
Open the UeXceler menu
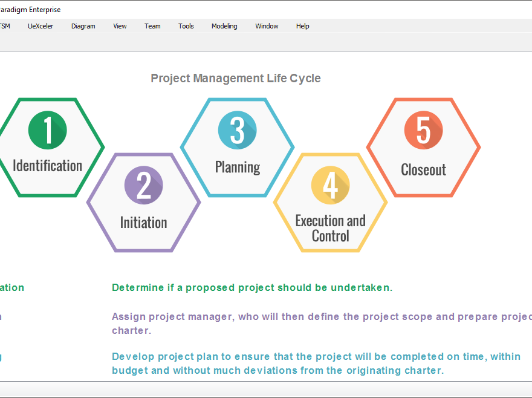tap(41, 25)
